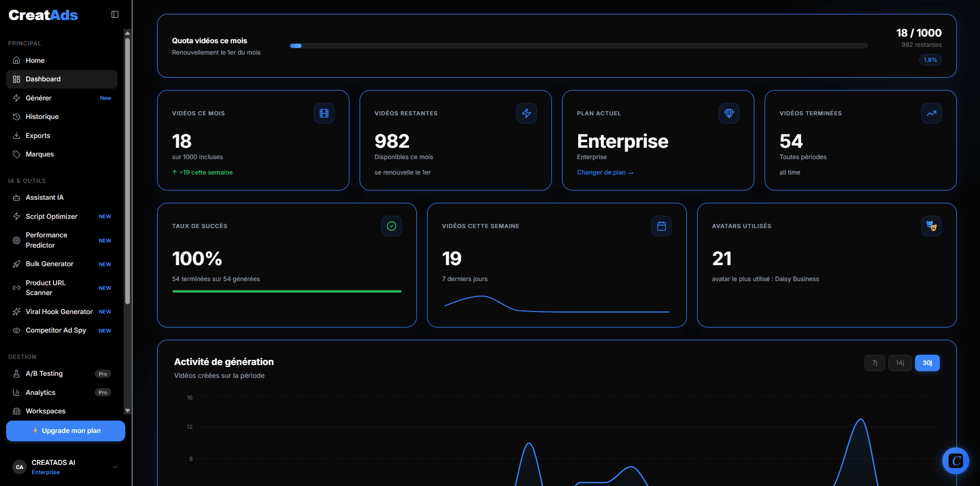Screen dimensions: 980x486
Task: Open Assistant IA tool
Action: (62, 198)
